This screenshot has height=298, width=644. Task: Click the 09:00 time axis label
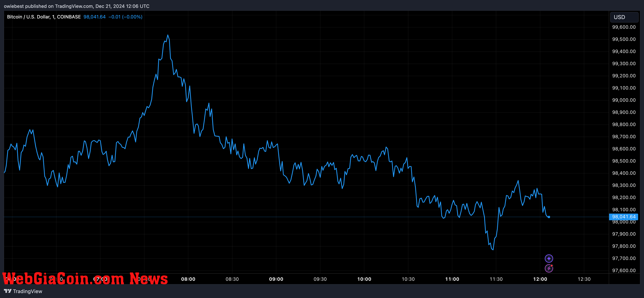point(276,279)
